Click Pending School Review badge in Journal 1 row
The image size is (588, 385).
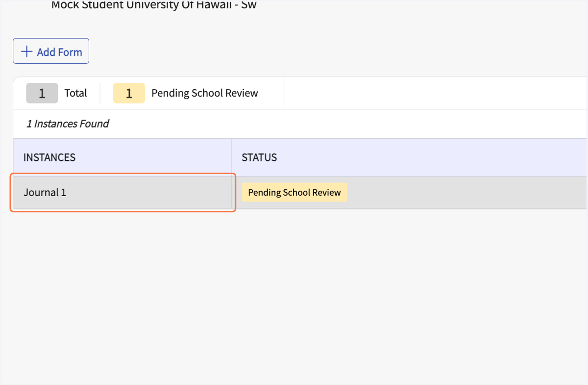tap(294, 192)
